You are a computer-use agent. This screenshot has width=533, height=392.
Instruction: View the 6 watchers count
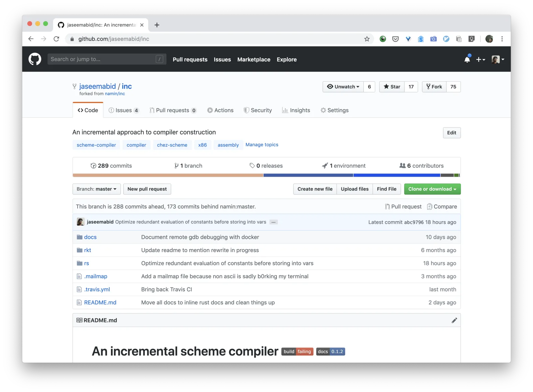pyautogui.click(x=369, y=87)
